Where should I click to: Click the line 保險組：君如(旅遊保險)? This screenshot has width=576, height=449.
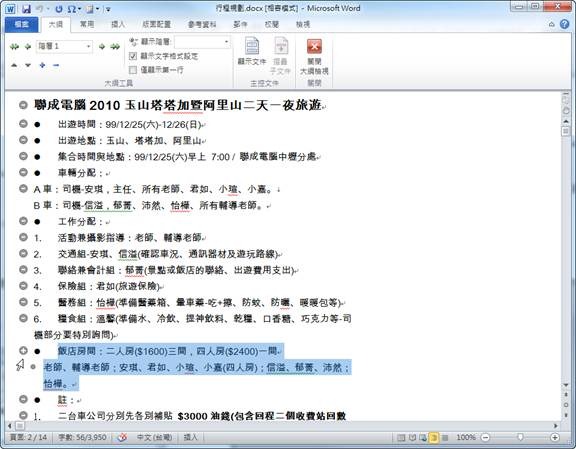click(x=109, y=286)
